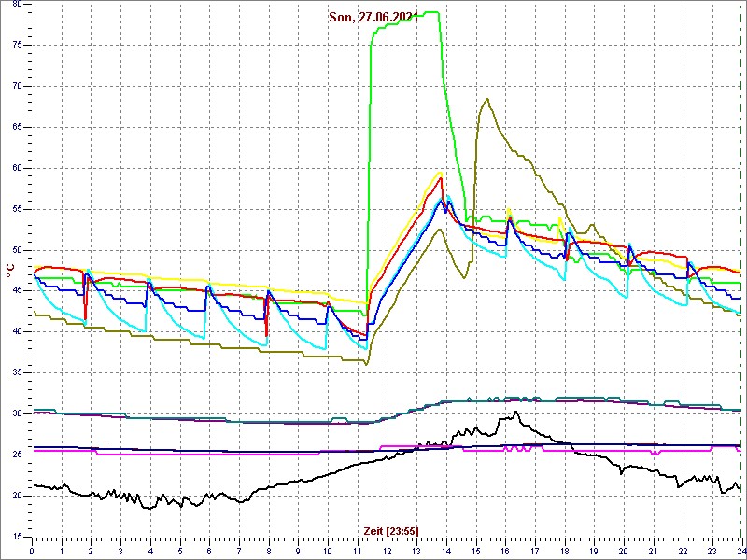
Task: Click hour 1 on the time axis
Action: click(x=62, y=551)
